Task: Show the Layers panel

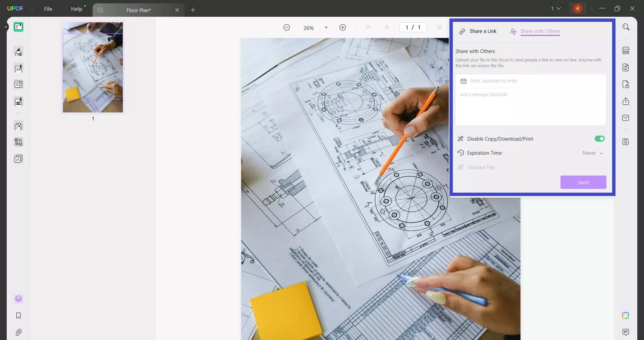Action: (x=18, y=299)
